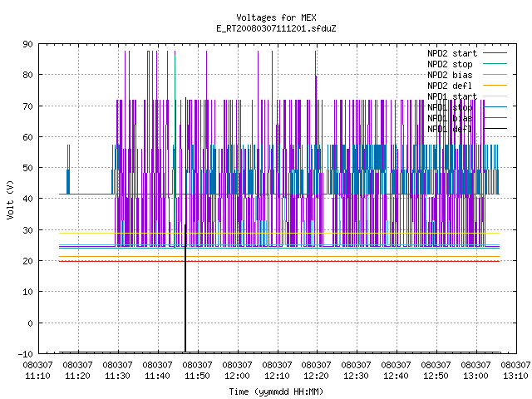The width and height of the screenshot is (532, 399).
Task: Click the 90 value on y-axis
Action: point(27,44)
